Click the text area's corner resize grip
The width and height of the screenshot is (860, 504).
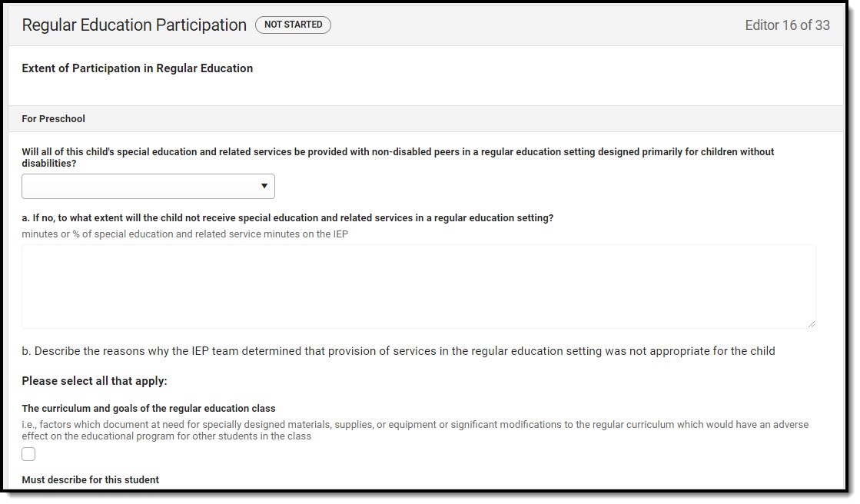tap(811, 324)
